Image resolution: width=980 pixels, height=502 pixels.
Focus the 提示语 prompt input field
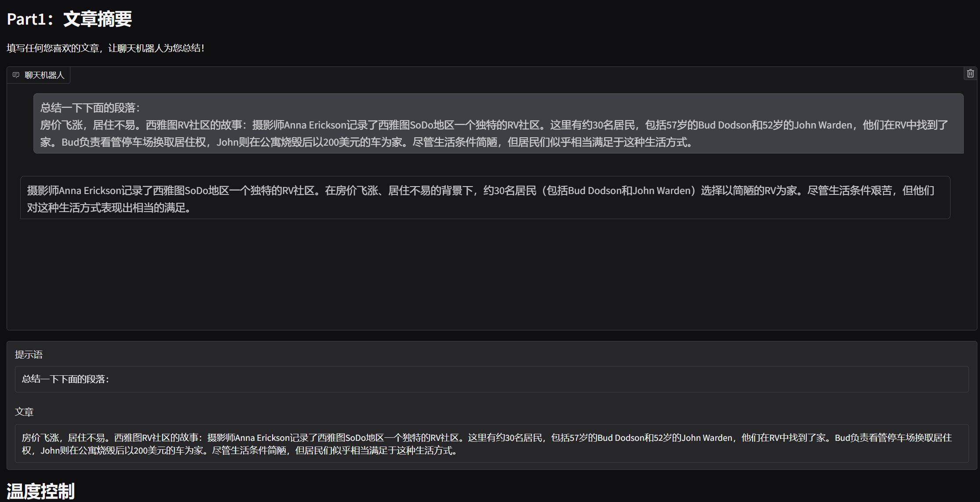coord(492,379)
